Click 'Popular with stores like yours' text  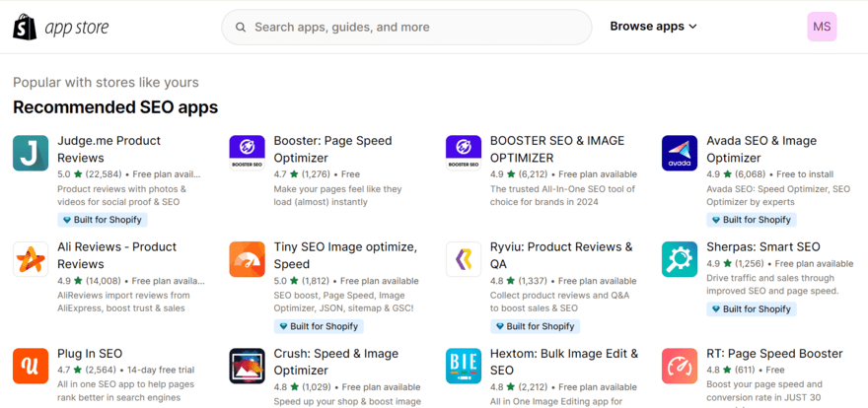[106, 83]
